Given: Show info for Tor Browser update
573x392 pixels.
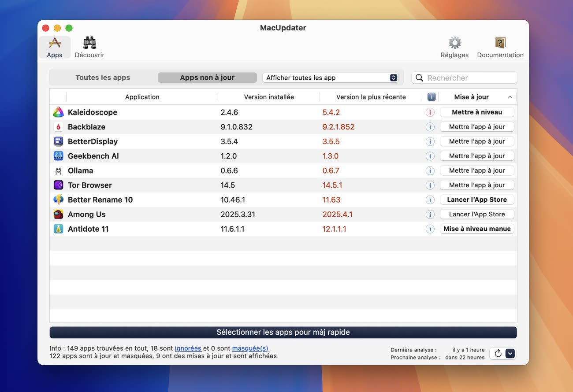Looking at the screenshot, I should click(430, 185).
